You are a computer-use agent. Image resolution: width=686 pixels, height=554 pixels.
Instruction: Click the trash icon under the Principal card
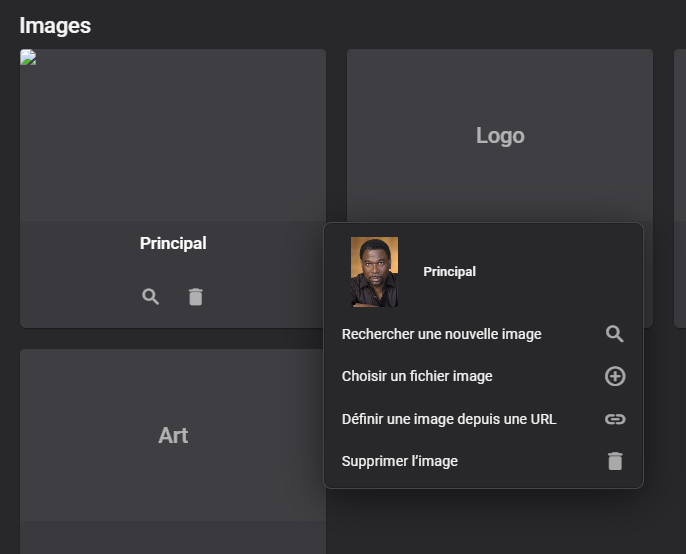[196, 297]
